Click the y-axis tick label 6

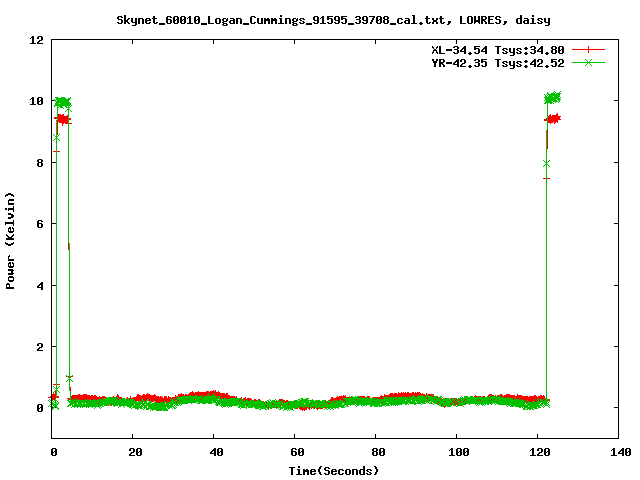pyautogui.click(x=40, y=224)
